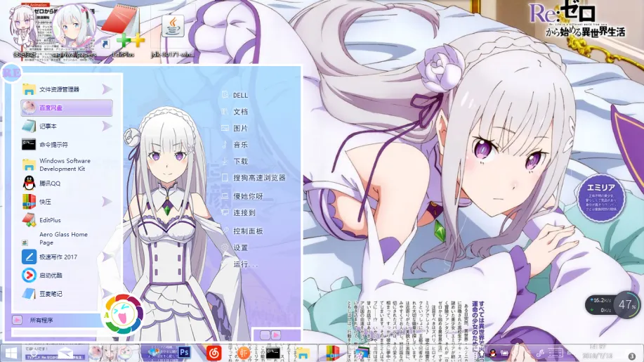
Task: Launch EditPlus from the start menu list
Action: click(x=51, y=220)
